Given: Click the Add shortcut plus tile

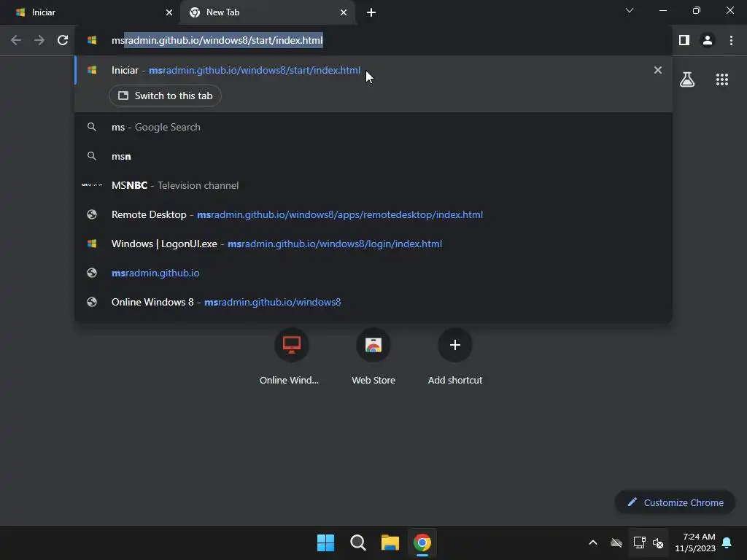Looking at the screenshot, I should coord(455,345).
